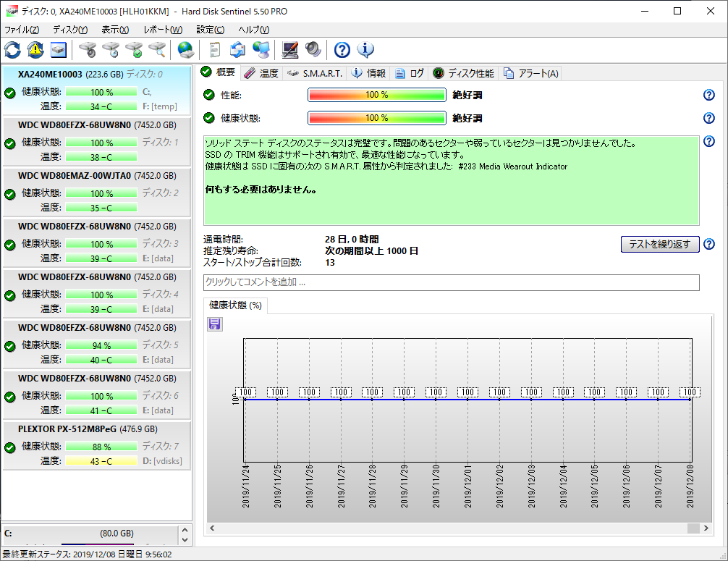The image size is (728, 561).
Task: Click the down arrow beside the C: volume list
Action: coord(185,539)
